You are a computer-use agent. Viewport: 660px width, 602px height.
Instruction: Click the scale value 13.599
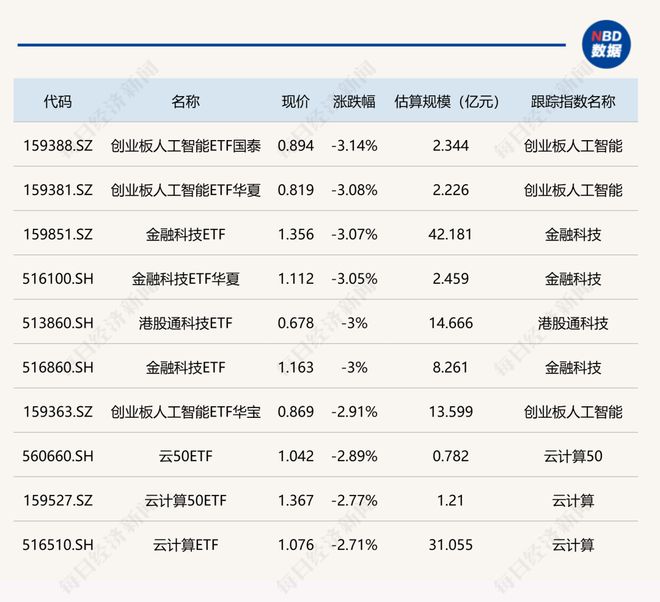pyautogui.click(x=450, y=412)
